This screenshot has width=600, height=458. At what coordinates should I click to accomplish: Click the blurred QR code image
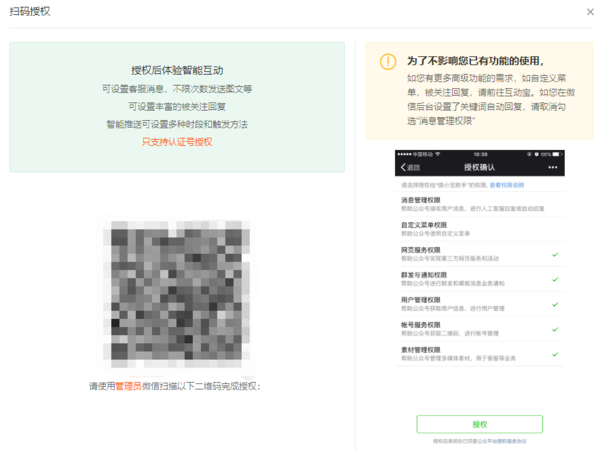177,294
